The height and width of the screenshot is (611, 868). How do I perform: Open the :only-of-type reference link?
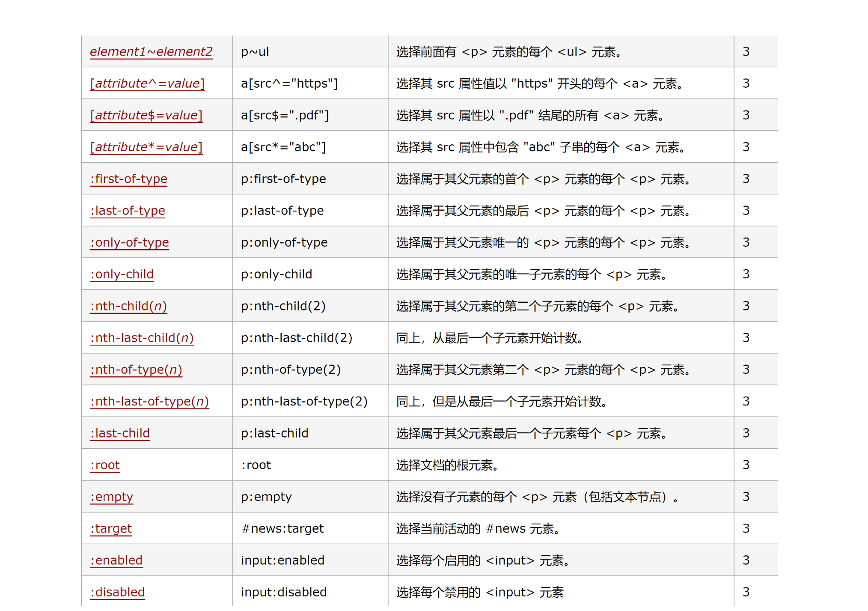pos(129,242)
